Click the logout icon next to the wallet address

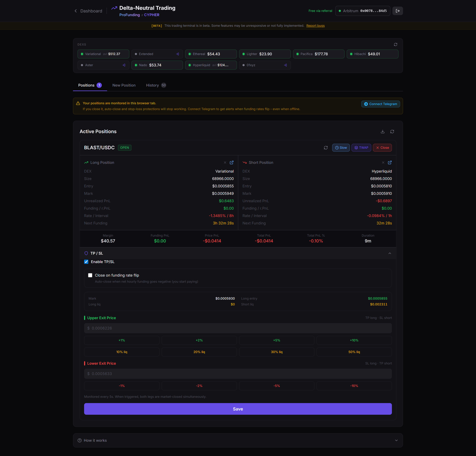[398, 11]
